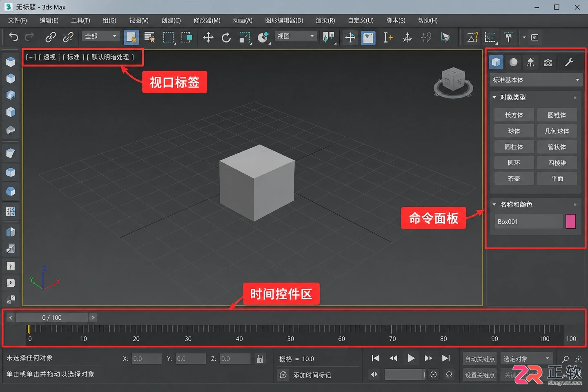Open the 全部 selection filter dropdown
This screenshot has height=392, width=588.
[101, 36]
